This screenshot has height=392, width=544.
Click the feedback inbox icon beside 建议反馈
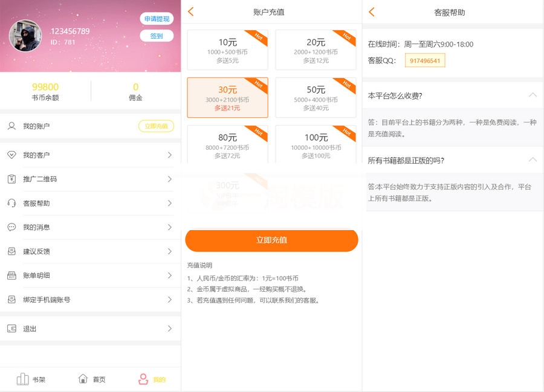coord(11,251)
